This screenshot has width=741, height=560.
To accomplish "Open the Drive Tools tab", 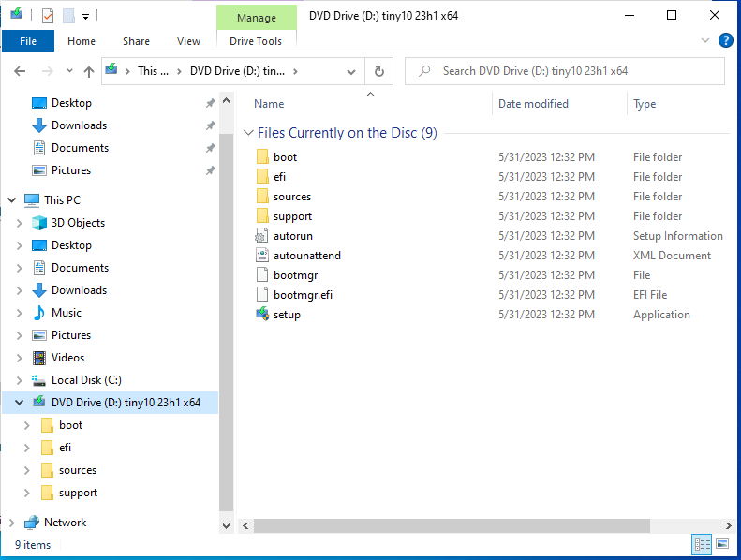I will 256,41.
